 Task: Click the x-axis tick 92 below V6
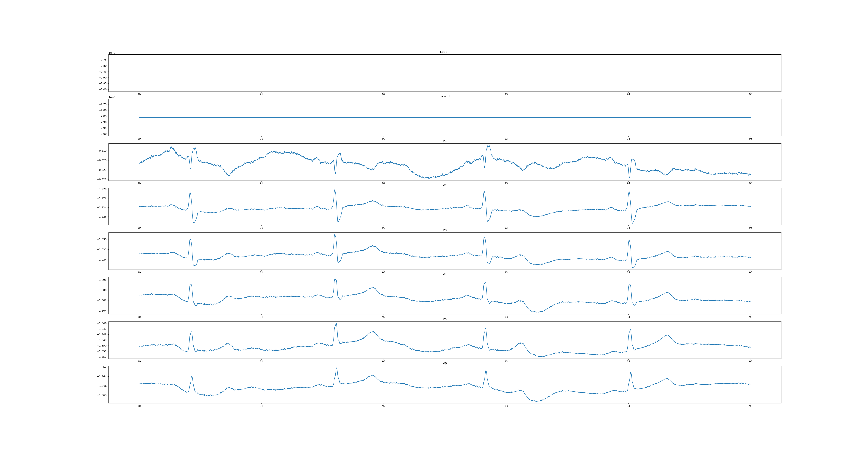[384, 406]
